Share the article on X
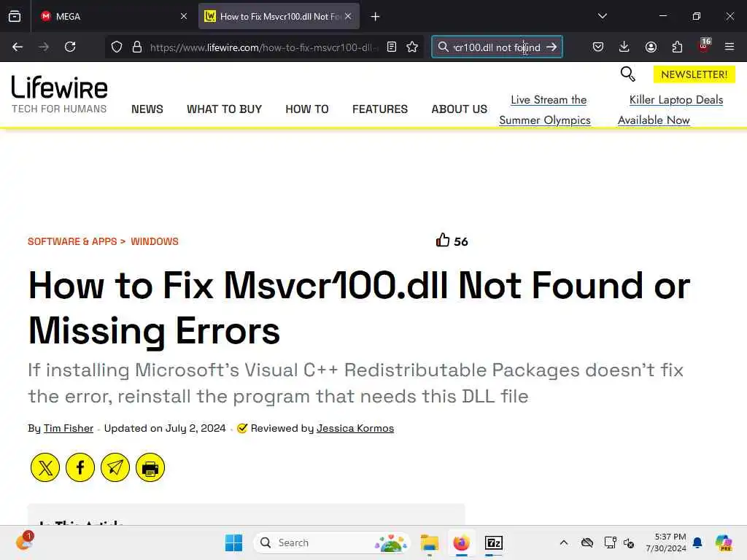747x560 pixels. pos(45,467)
